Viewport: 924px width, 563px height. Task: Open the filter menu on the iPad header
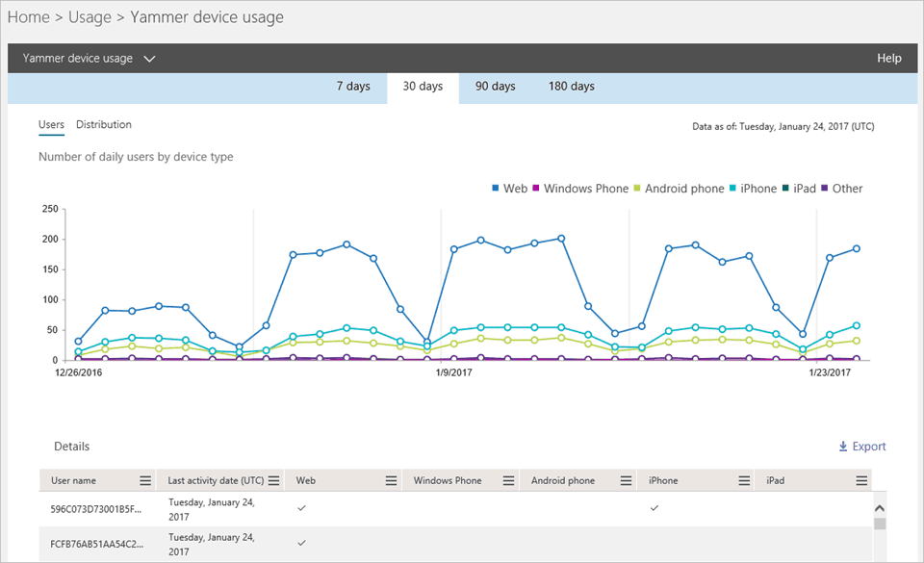click(x=861, y=479)
